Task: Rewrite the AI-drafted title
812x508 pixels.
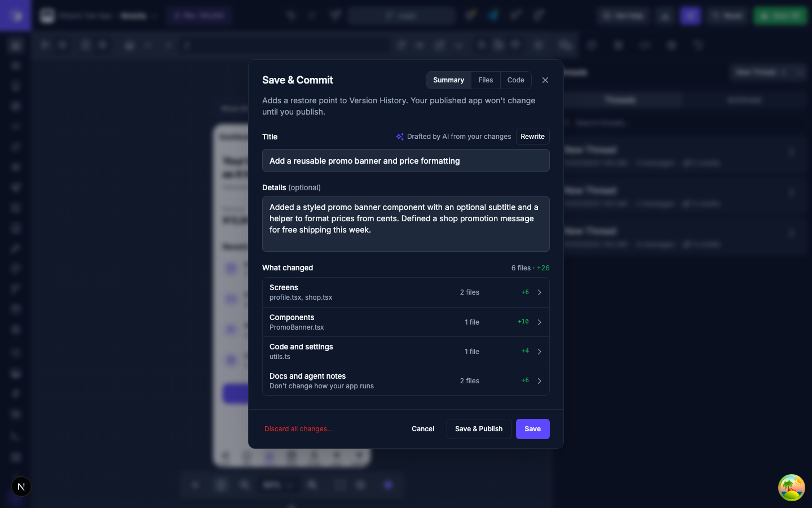Action: click(x=532, y=137)
